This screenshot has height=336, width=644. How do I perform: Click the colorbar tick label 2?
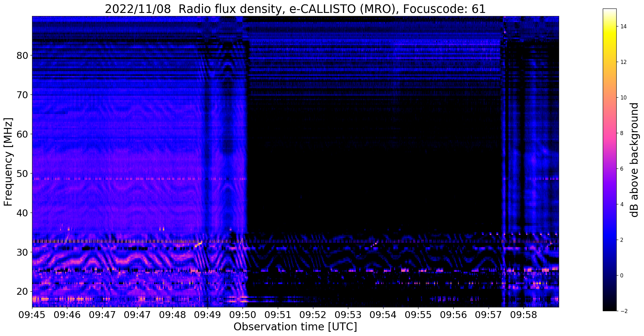click(621, 240)
